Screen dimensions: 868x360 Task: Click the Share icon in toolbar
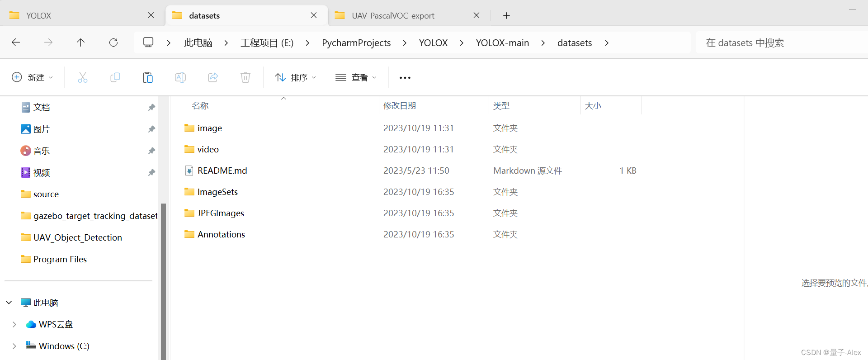click(213, 77)
